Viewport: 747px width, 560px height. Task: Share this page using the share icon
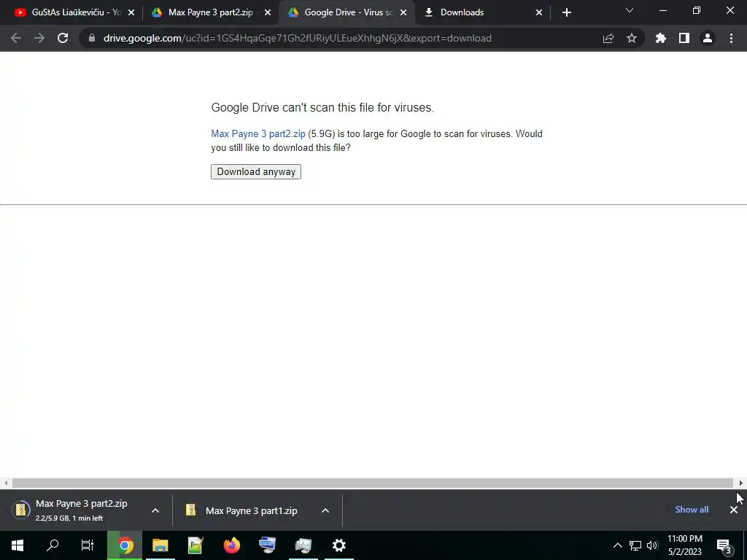point(608,38)
